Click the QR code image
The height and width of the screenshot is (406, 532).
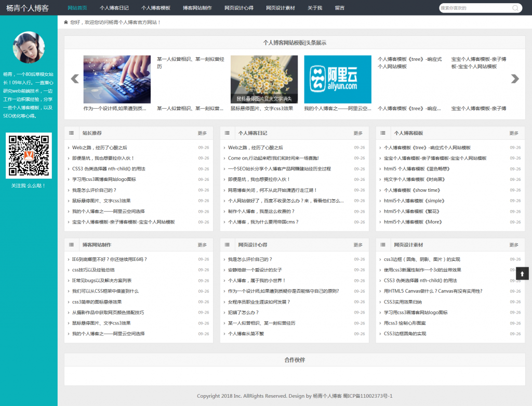pos(29,155)
